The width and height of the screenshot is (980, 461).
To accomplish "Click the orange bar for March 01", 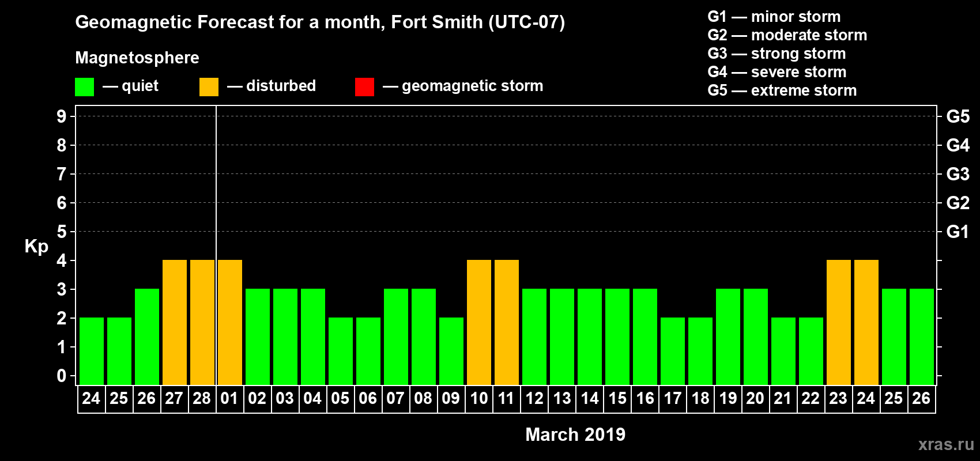I will [230, 322].
